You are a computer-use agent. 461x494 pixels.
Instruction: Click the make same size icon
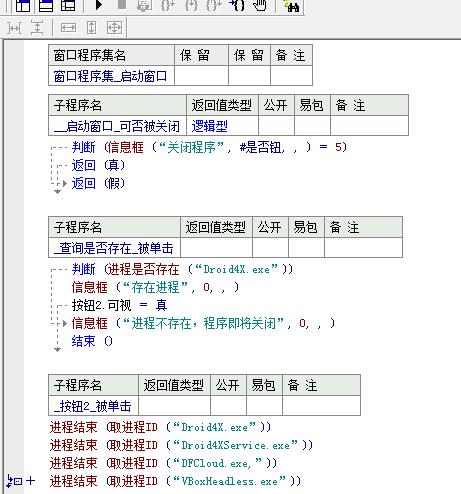coord(114,28)
